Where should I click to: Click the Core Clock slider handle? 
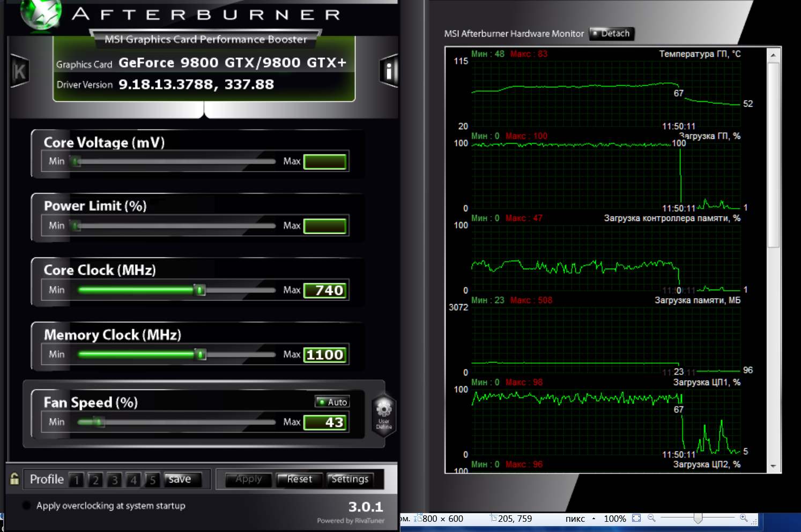[x=200, y=290]
